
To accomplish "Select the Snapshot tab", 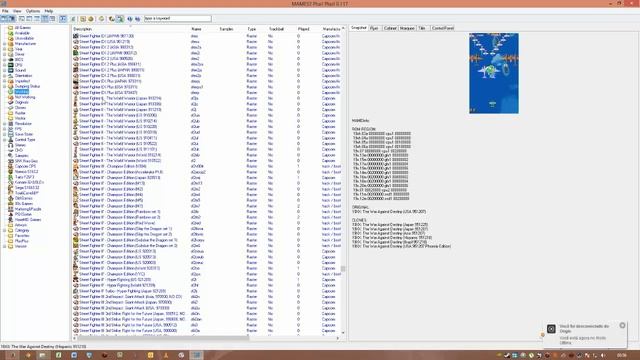I will click(359, 28).
